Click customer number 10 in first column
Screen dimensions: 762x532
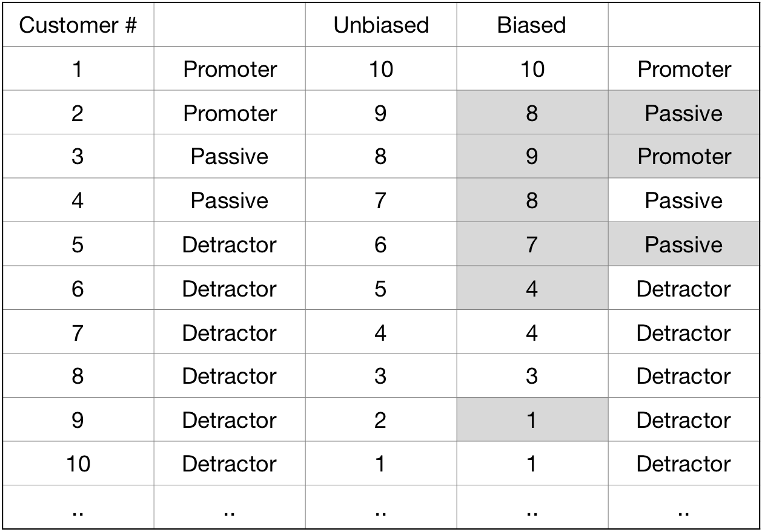(78, 464)
